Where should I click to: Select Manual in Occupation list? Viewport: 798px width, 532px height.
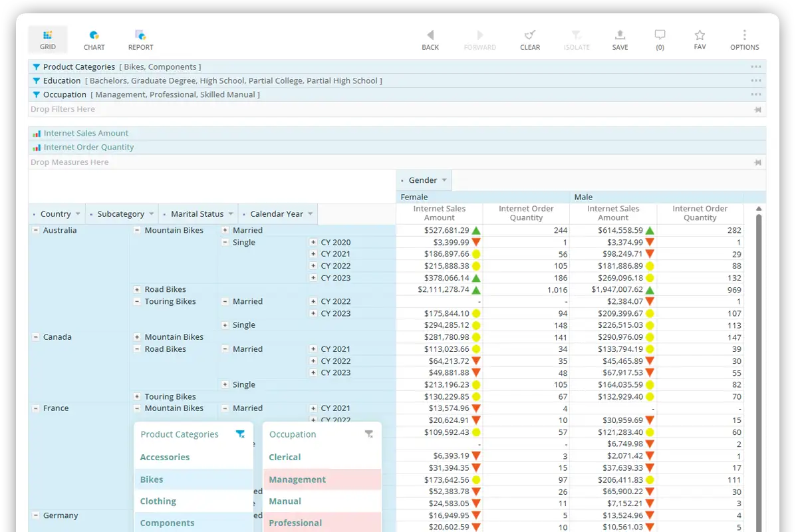pos(323,501)
